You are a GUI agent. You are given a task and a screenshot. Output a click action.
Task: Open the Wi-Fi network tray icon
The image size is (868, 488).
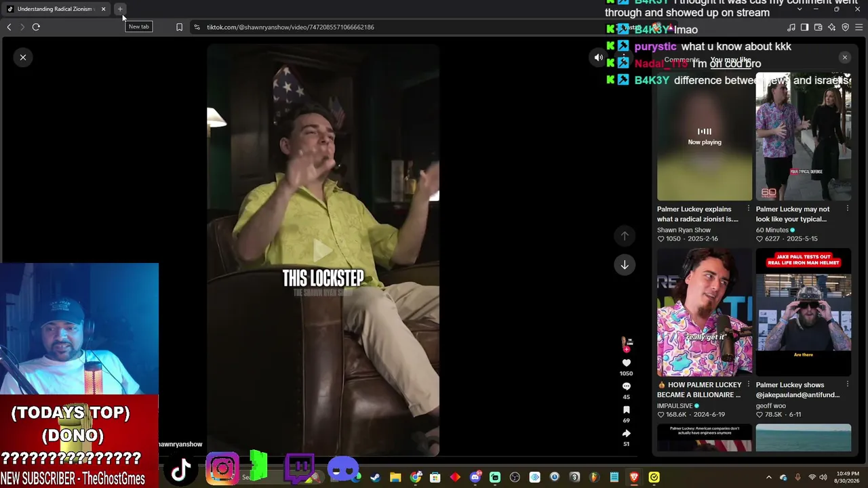point(812,477)
